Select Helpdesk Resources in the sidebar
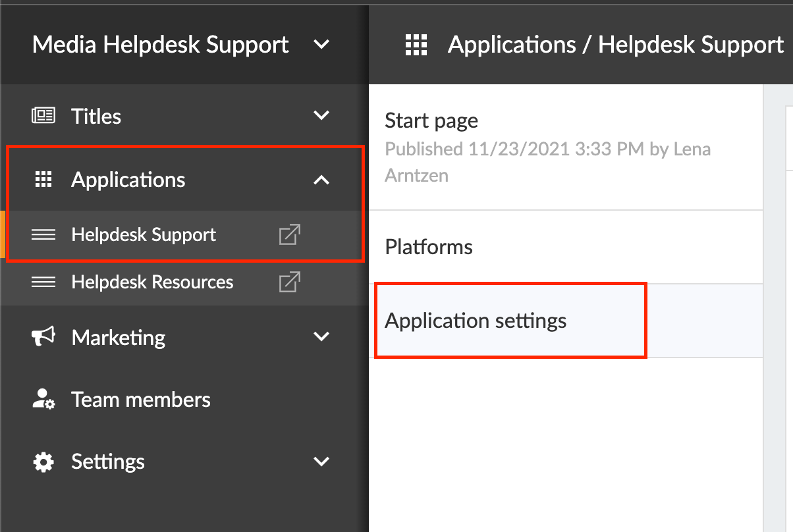The height and width of the screenshot is (532, 793). coord(152,282)
